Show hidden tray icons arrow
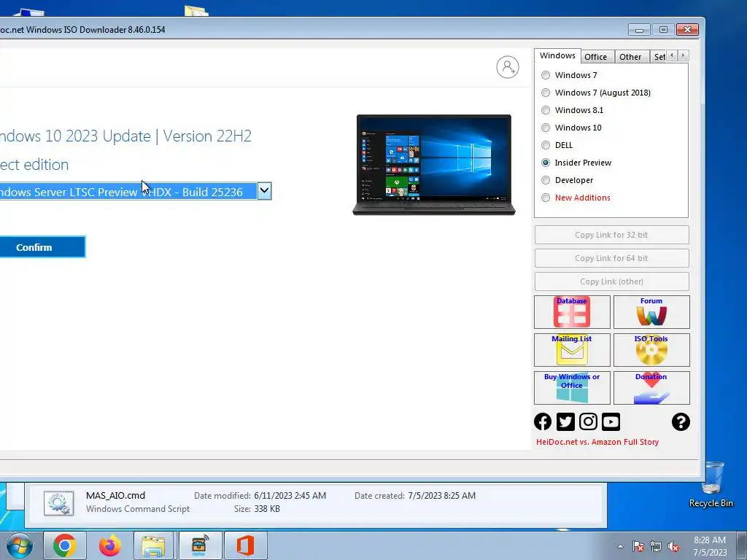Screen dimensions: 747x560 click(620, 546)
